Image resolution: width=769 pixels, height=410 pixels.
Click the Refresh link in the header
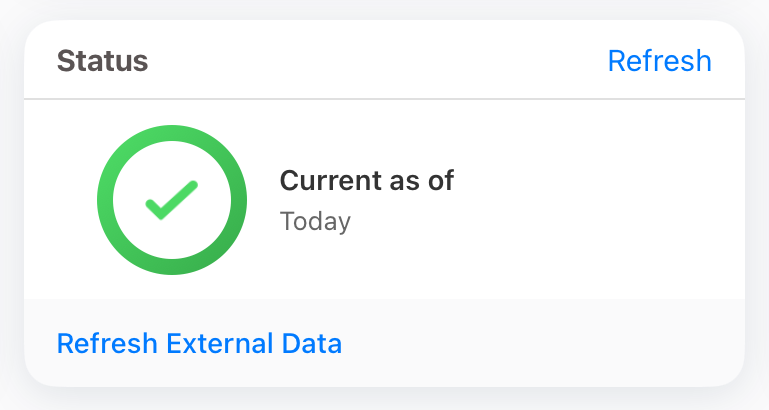(x=659, y=61)
